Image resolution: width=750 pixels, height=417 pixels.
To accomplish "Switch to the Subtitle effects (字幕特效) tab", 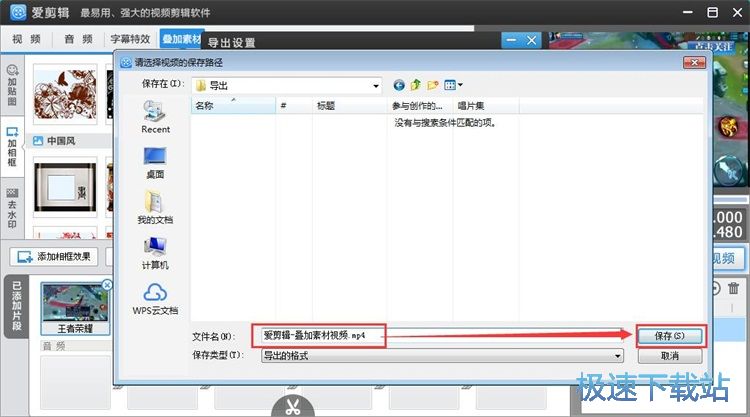I will pos(130,39).
